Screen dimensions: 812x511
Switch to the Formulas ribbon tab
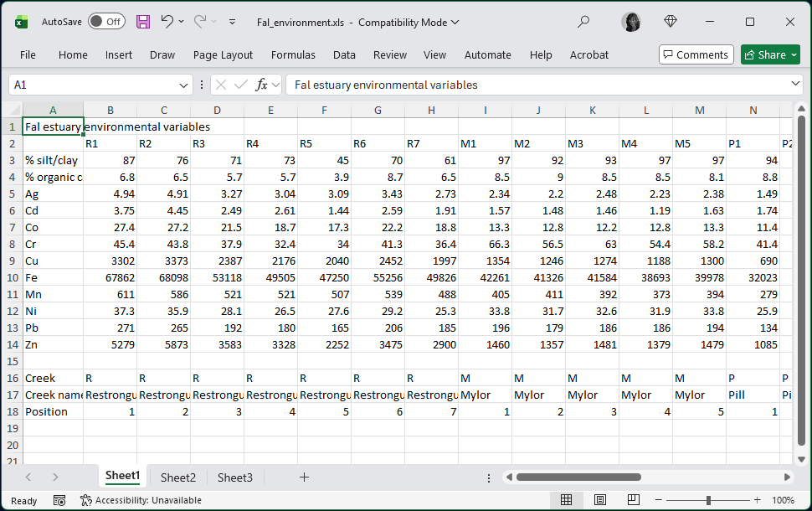293,54
